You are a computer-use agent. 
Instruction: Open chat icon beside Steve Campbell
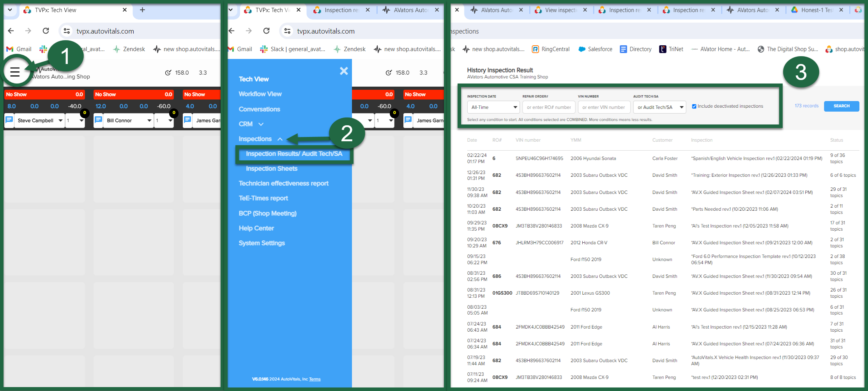tap(9, 120)
